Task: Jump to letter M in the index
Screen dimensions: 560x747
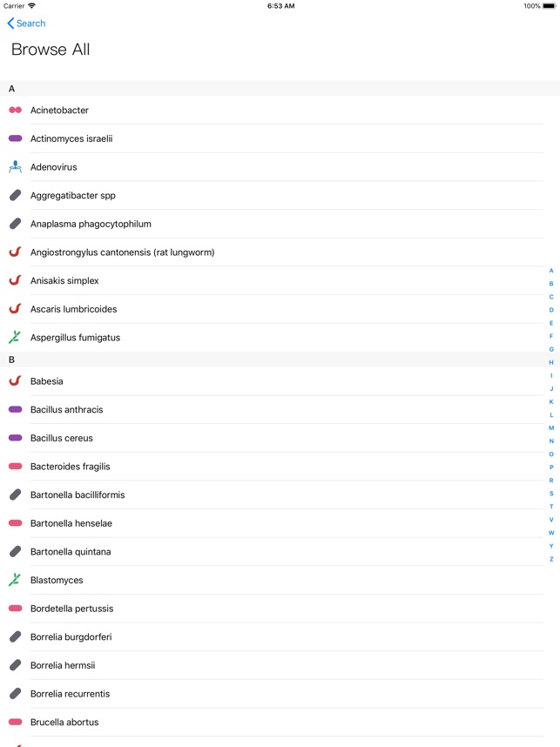Action: [550, 428]
